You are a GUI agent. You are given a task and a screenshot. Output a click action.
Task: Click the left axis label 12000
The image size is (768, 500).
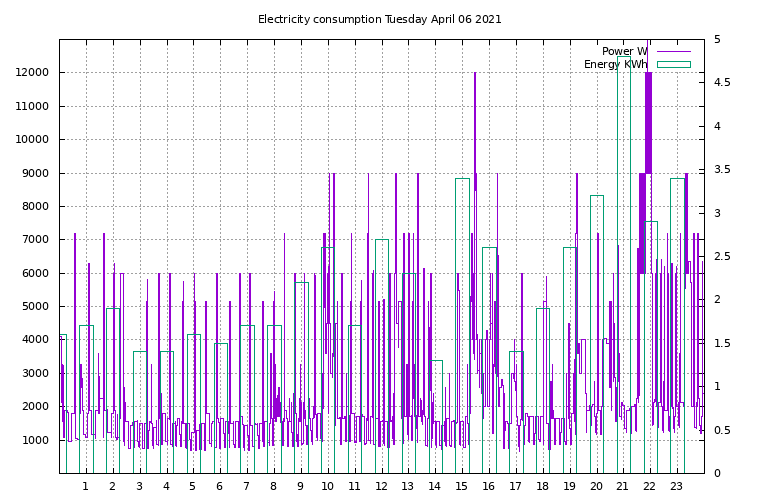32,72
